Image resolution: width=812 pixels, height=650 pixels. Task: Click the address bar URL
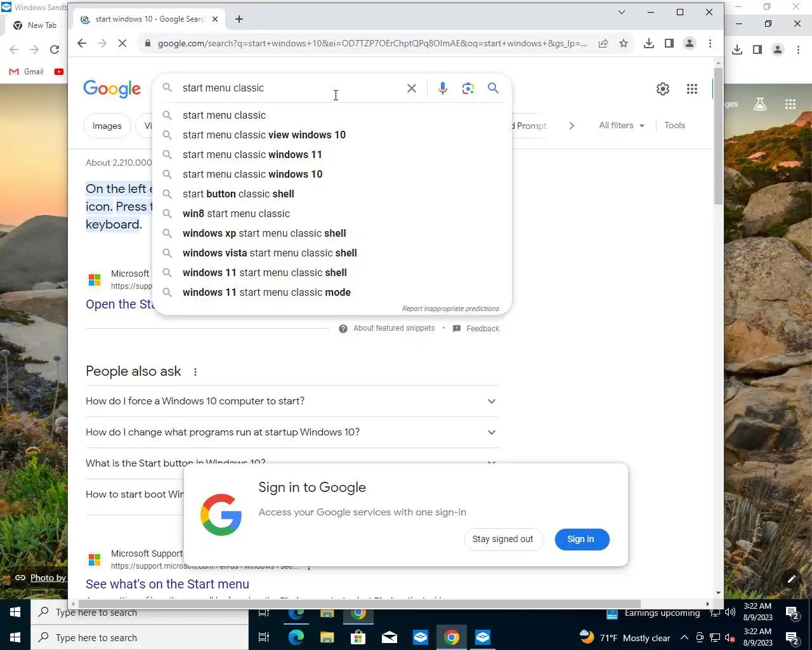tap(372, 43)
